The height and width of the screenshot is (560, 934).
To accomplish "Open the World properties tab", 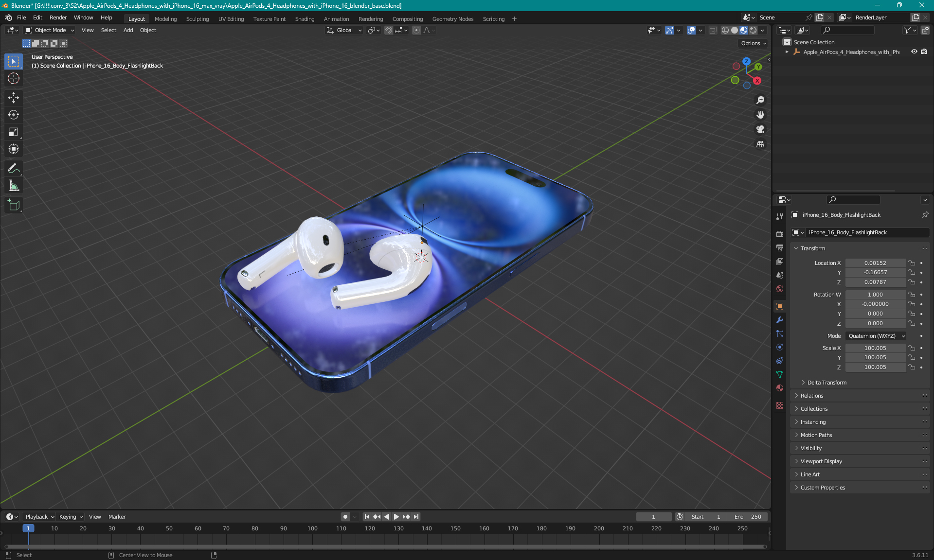I will coord(780,289).
